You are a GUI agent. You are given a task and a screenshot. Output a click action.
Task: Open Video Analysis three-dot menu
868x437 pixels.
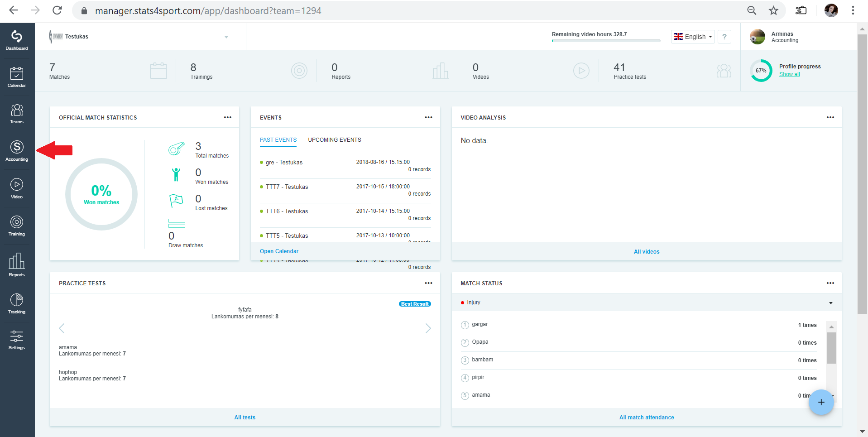click(x=830, y=117)
